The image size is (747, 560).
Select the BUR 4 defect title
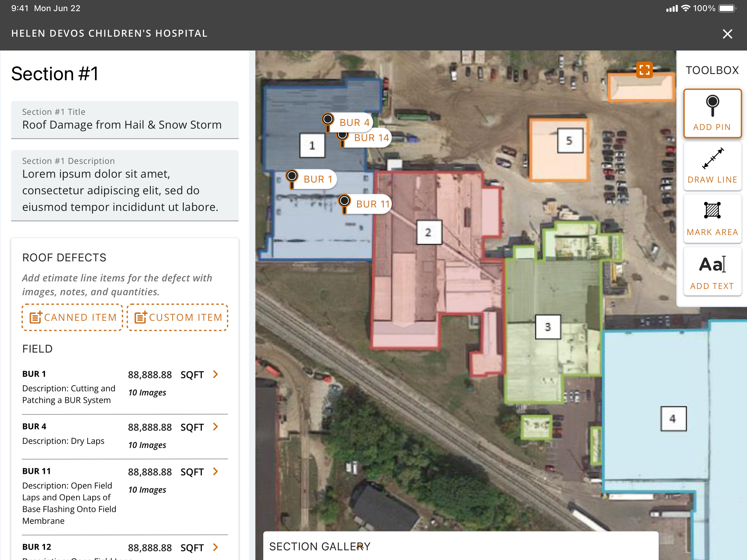[x=35, y=426]
